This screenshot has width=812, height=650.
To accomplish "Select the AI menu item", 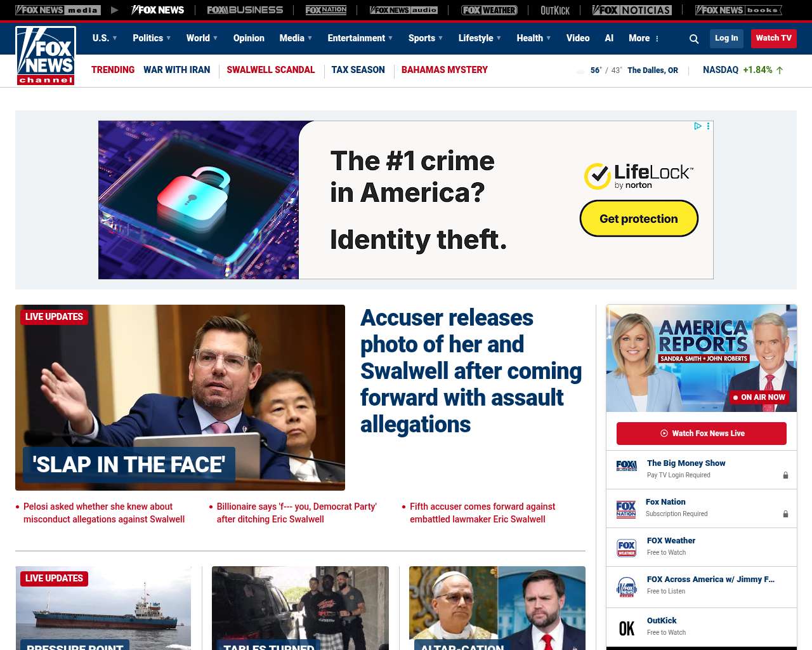I will tap(609, 38).
